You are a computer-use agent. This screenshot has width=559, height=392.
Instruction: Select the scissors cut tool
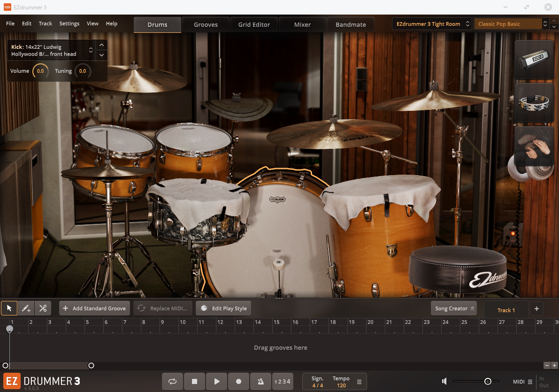[x=43, y=308]
